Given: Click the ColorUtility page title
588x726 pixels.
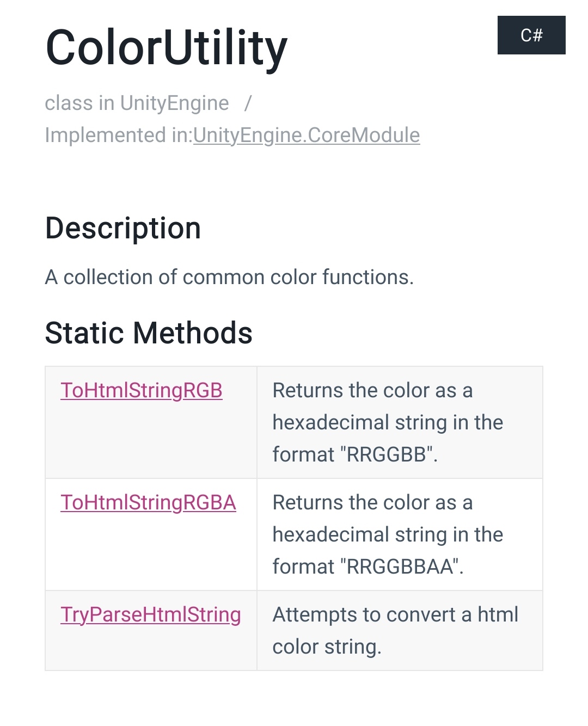Looking at the screenshot, I should (166, 48).
